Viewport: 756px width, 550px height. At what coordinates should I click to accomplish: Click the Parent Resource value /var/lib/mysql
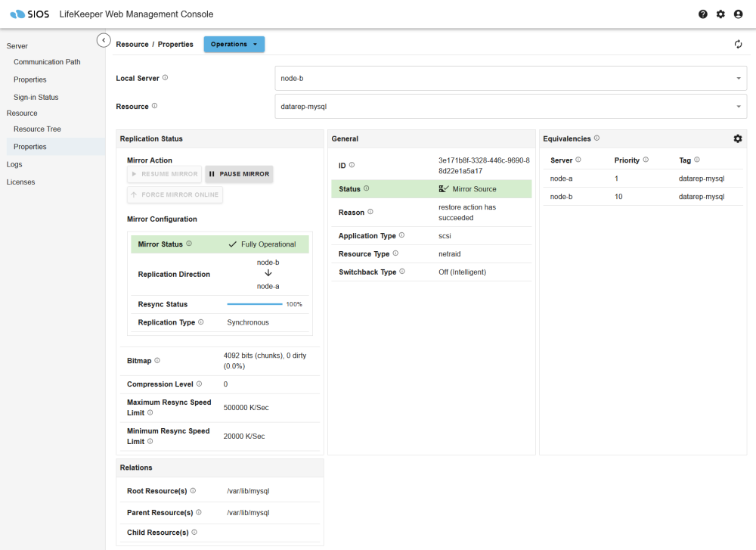click(248, 513)
